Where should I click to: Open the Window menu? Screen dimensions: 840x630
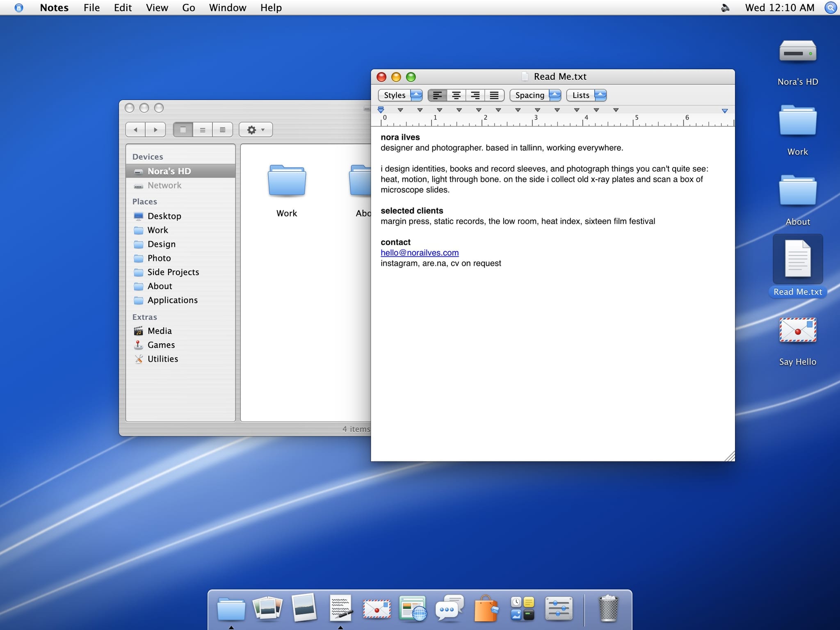coord(228,8)
